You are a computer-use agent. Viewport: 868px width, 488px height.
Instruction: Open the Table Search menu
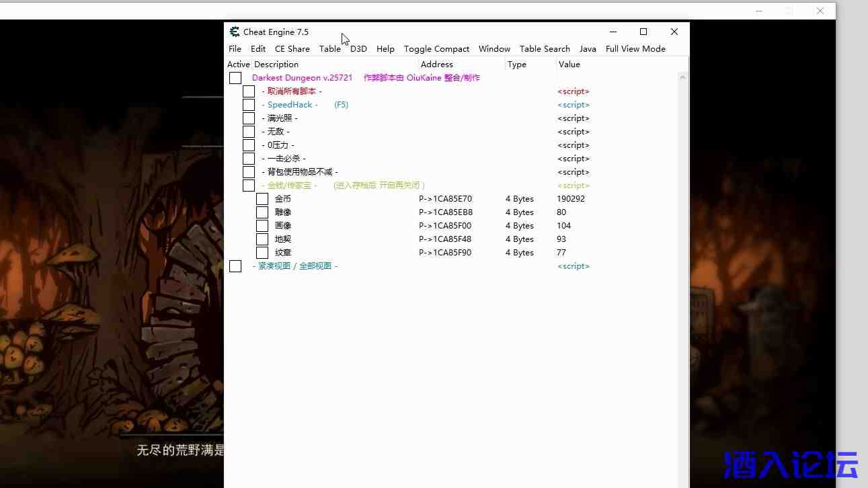tap(545, 49)
